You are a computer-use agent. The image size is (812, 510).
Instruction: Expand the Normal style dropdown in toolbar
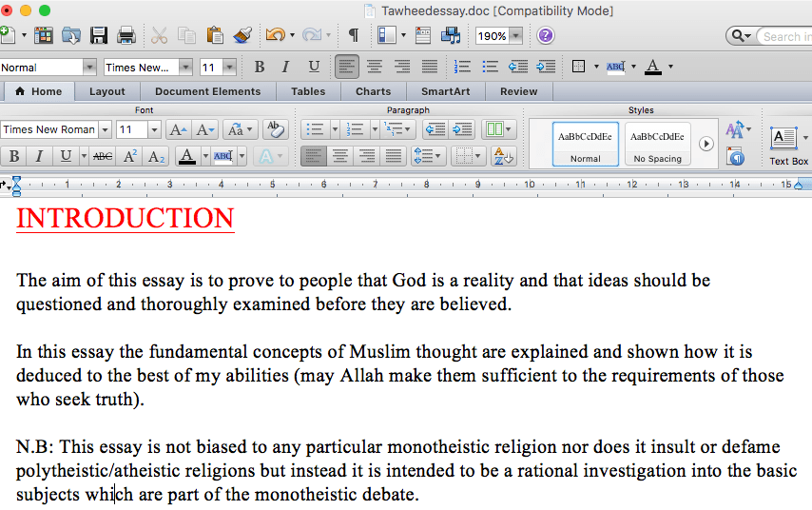coord(89,68)
